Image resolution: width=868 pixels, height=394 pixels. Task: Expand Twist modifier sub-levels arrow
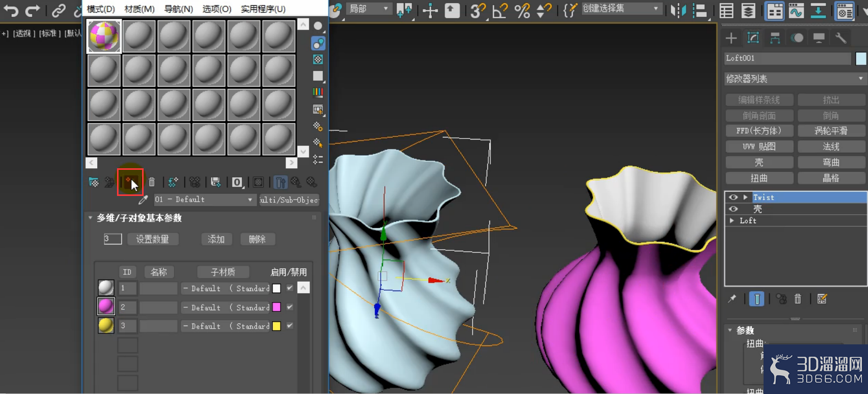(746, 198)
